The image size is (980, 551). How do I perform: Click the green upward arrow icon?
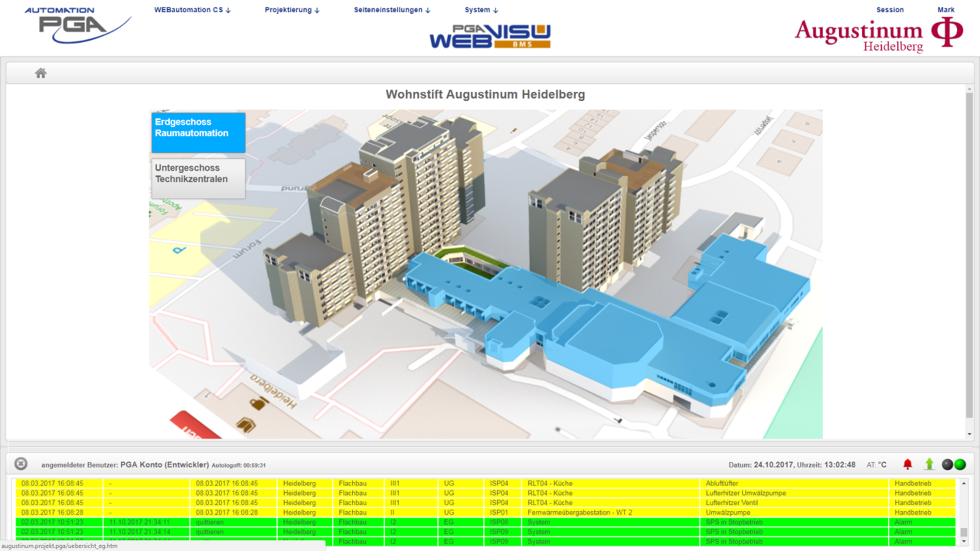coord(929,464)
